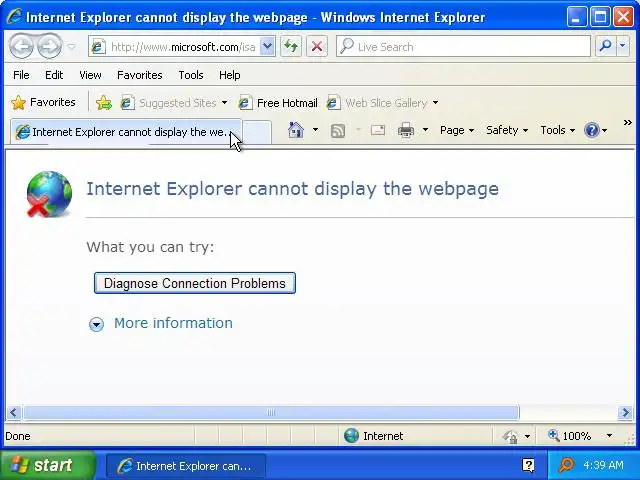This screenshot has height=480, width=640.
Task: Click the Read Mail envelope icon
Action: 378,130
